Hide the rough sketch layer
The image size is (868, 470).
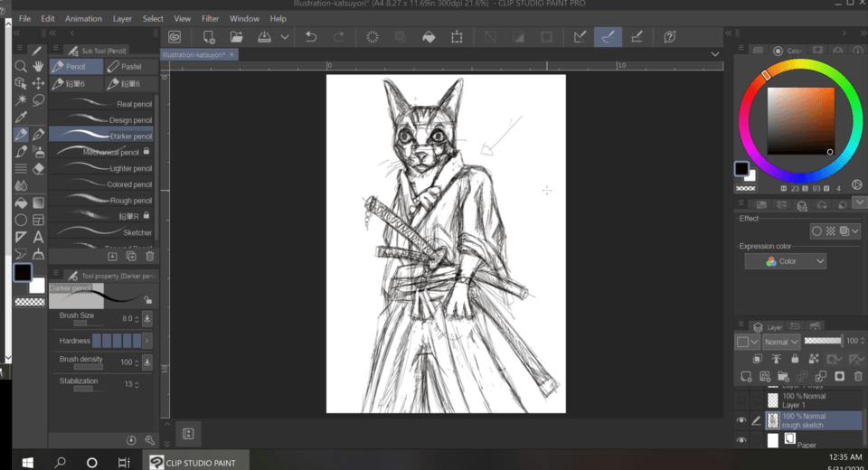(741, 420)
